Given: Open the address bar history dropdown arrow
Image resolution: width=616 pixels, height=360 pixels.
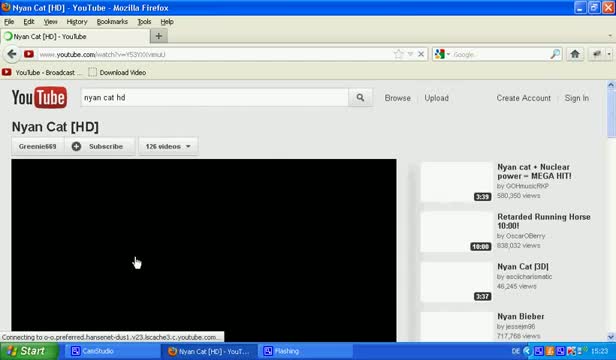Looking at the screenshot, I should 410,54.
